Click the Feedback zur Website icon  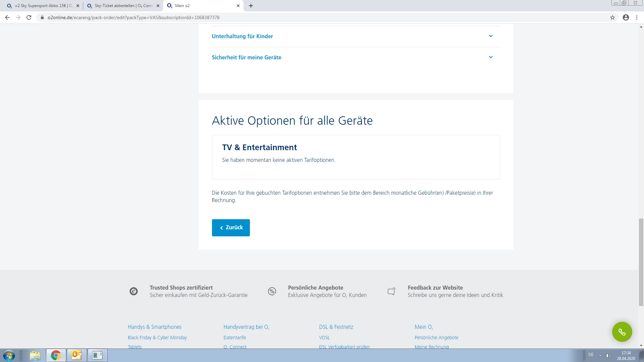(x=391, y=291)
